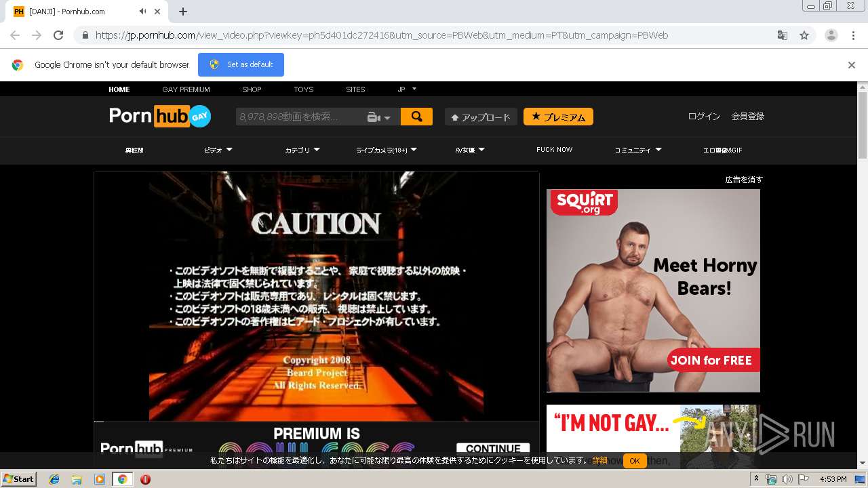This screenshot has width=868, height=488.
Task: Click the プレミアム premium button
Action: point(558,117)
